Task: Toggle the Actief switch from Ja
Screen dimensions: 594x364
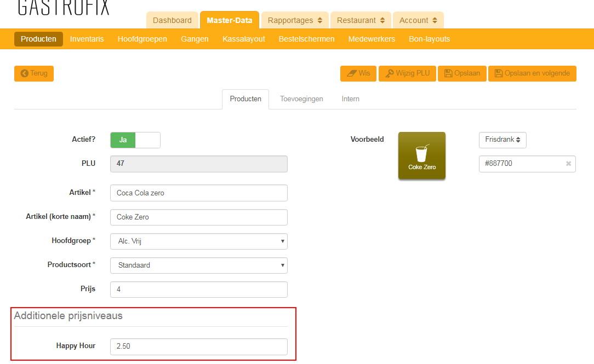Action: pos(135,140)
